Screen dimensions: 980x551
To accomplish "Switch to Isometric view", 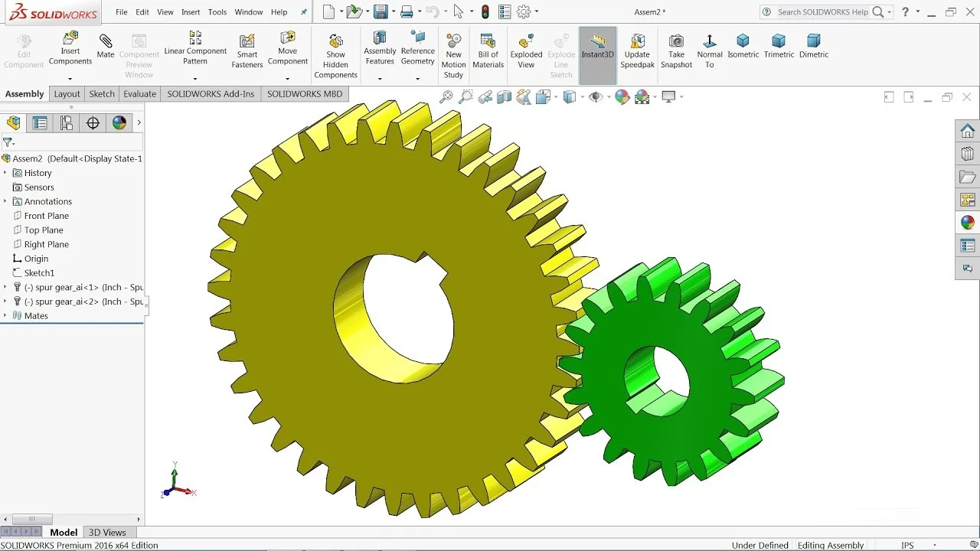I will coord(743,46).
